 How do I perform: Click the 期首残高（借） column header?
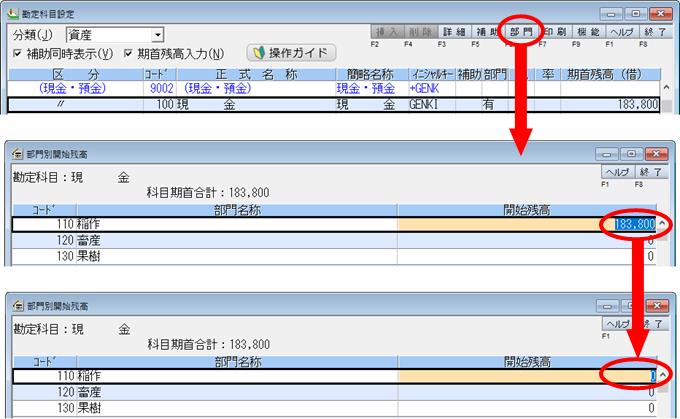(x=610, y=75)
